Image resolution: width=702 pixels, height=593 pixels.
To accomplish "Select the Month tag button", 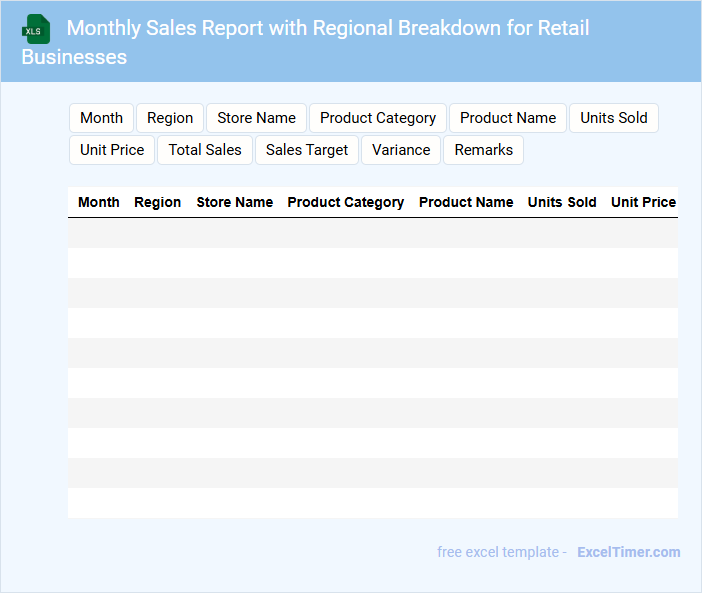I will click(x=101, y=118).
